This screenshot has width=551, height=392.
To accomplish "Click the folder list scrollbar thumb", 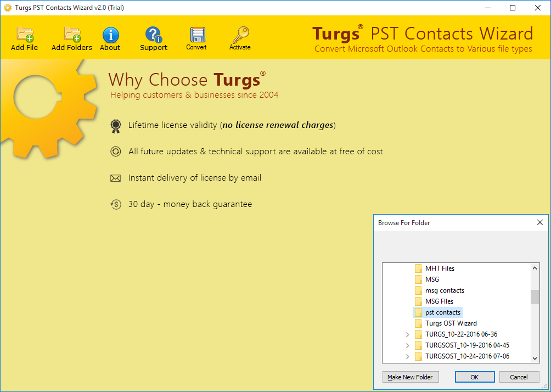I will tap(535, 296).
